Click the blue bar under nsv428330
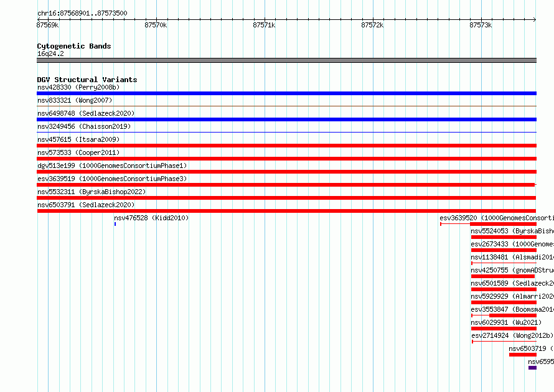The height and width of the screenshot is (392, 554). [286, 93]
